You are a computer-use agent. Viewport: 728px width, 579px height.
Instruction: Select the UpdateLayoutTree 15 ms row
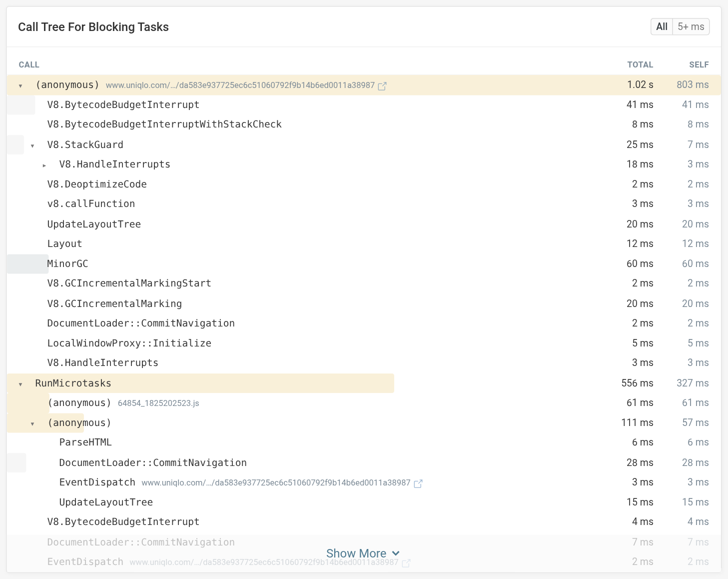364,502
